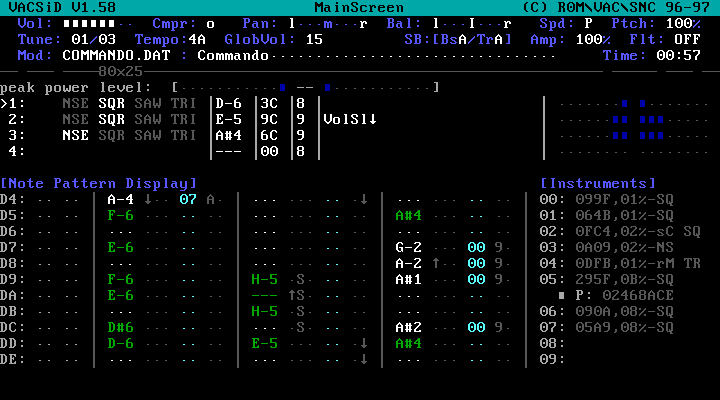The width and height of the screenshot is (720, 400).
Task: Select pattern row D4 note A-4
Action: [120, 199]
